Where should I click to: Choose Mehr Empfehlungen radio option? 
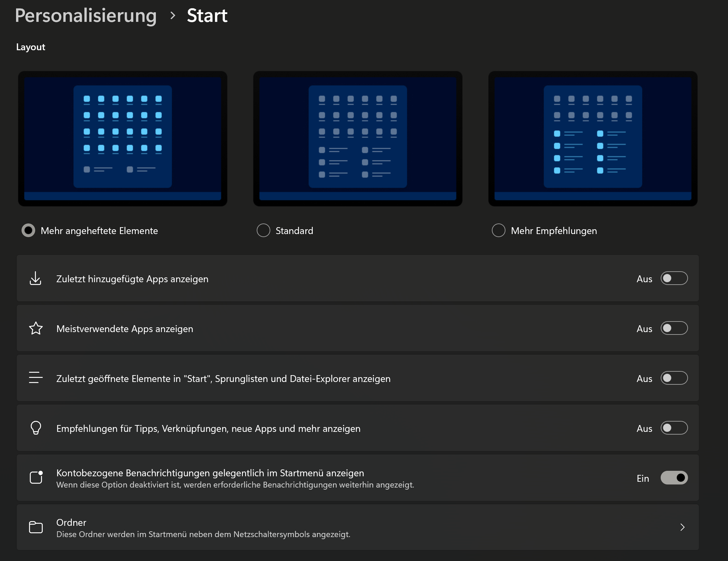(x=498, y=231)
